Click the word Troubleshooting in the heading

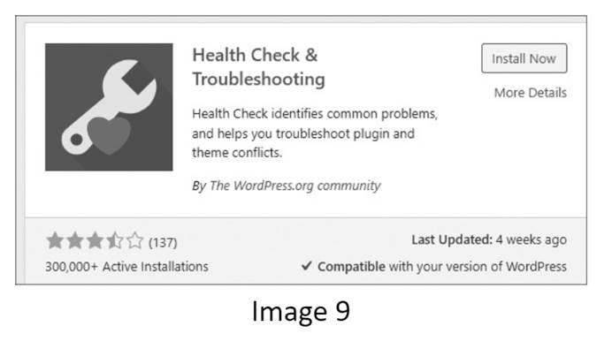click(258, 80)
